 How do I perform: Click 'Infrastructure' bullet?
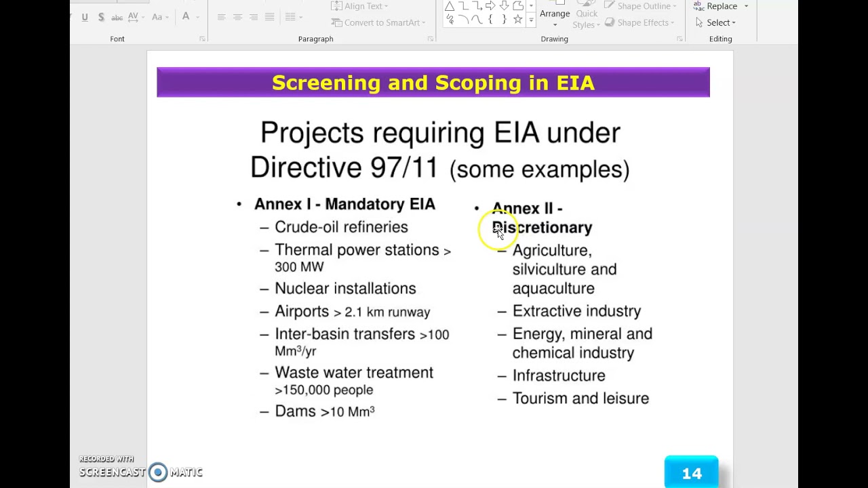coord(559,375)
